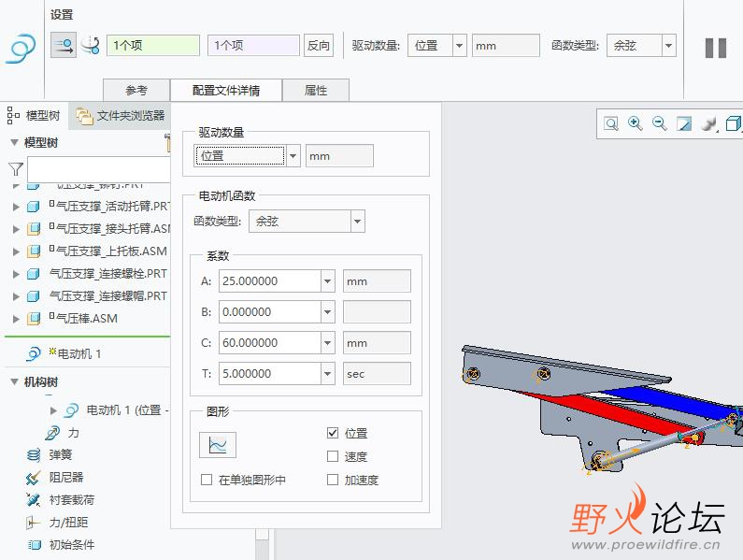Viewport: 743px width, 560px height.
Task: Click coefficient A value 25.000000
Action: [x=269, y=280]
